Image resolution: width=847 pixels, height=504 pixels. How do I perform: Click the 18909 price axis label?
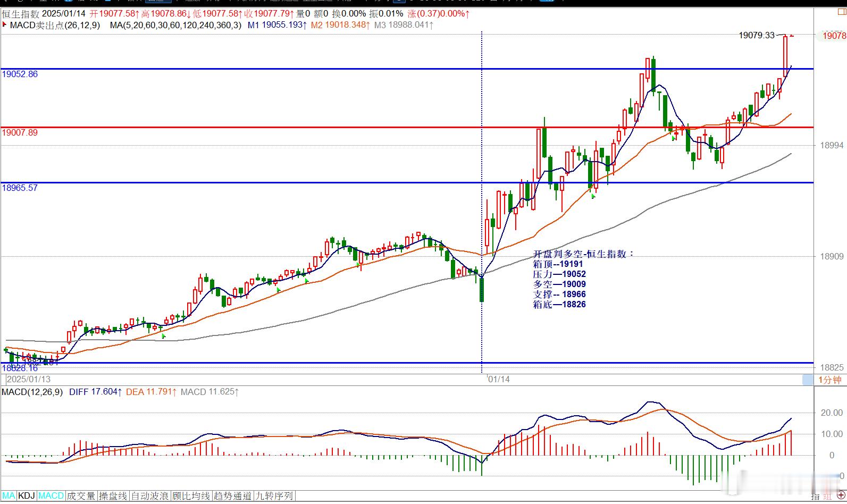click(832, 257)
